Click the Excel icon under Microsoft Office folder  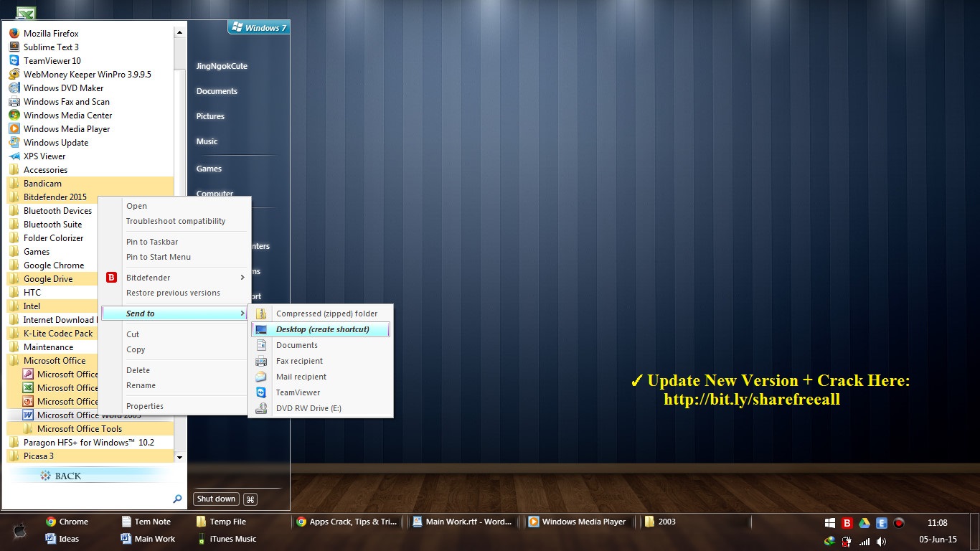point(28,388)
